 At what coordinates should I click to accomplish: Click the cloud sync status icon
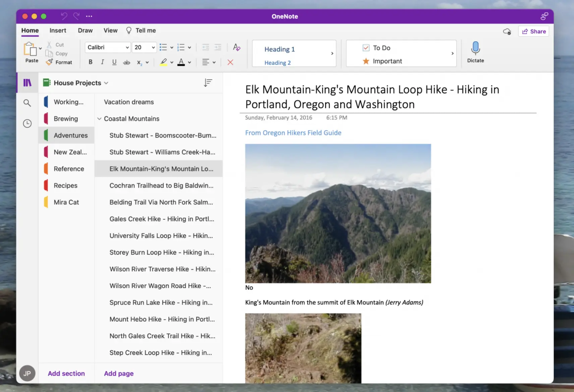pyautogui.click(x=507, y=31)
